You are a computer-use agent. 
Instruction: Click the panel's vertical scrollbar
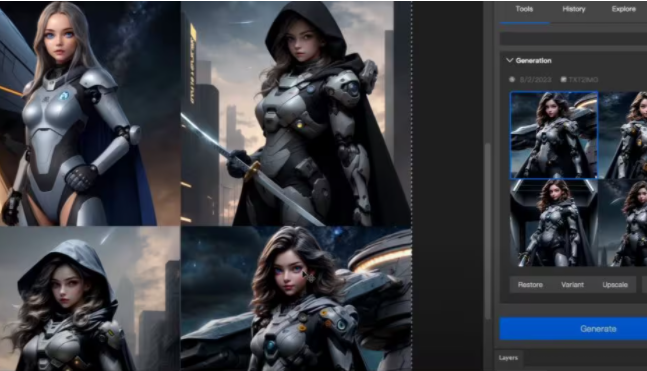click(x=488, y=231)
